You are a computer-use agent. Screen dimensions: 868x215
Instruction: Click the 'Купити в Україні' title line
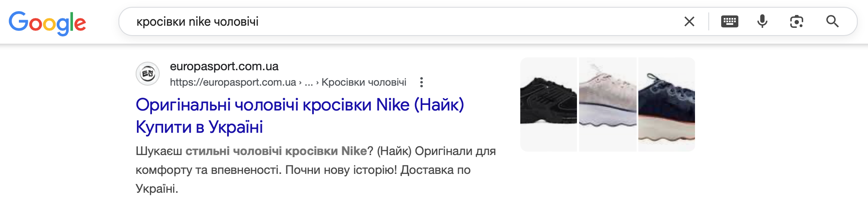(x=199, y=127)
